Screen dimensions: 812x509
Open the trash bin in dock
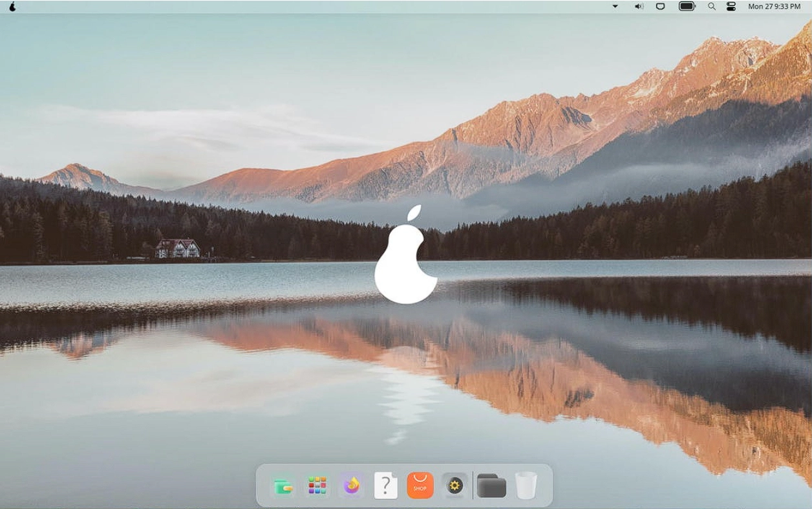pos(526,485)
